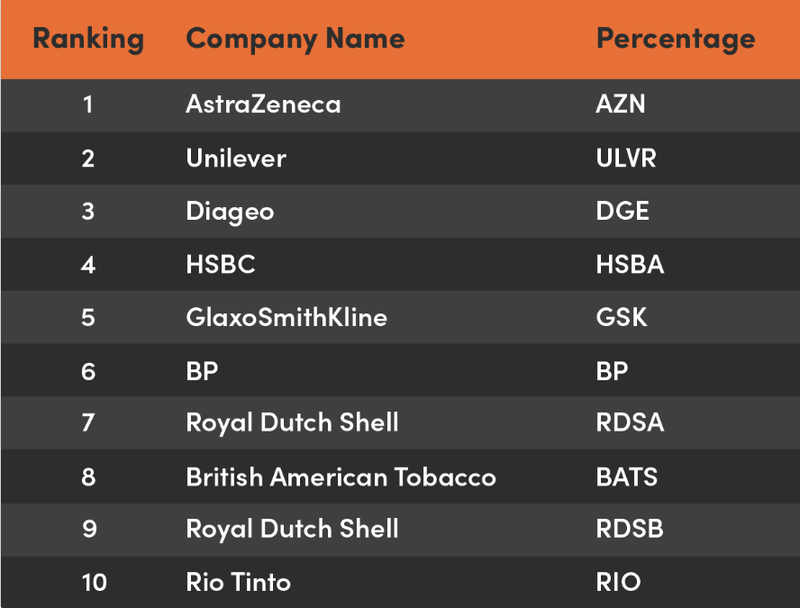Select the HSBC company name cell
The width and height of the screenshot is (800, 608).
(x=220, y=264)
